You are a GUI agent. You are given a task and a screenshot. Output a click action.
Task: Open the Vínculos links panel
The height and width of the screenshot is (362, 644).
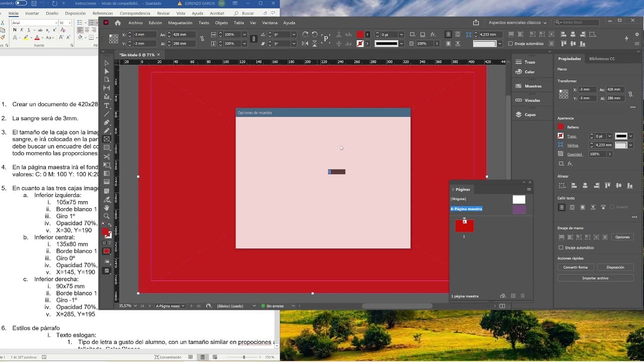pos(528,100)
